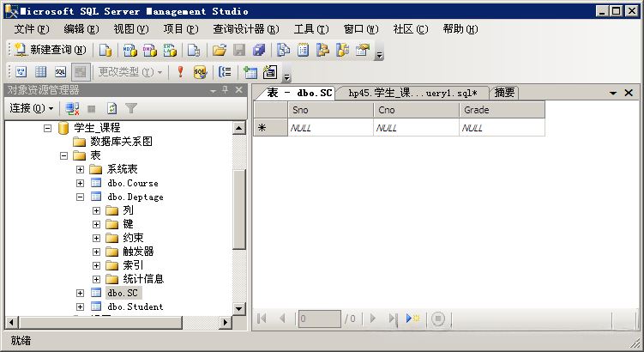Click the Execute SQL exclamation icon
The width and height of the screenshot is (644, 352).
tap(180, 72)
